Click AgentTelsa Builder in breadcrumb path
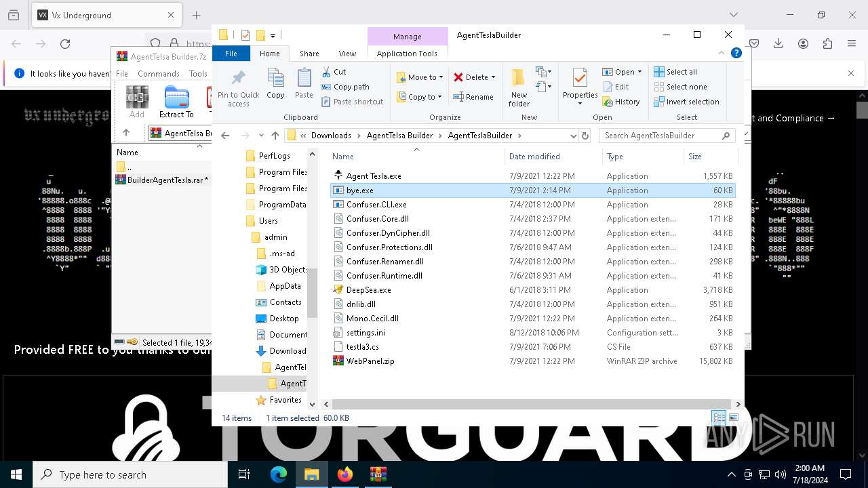 (399, 136)
